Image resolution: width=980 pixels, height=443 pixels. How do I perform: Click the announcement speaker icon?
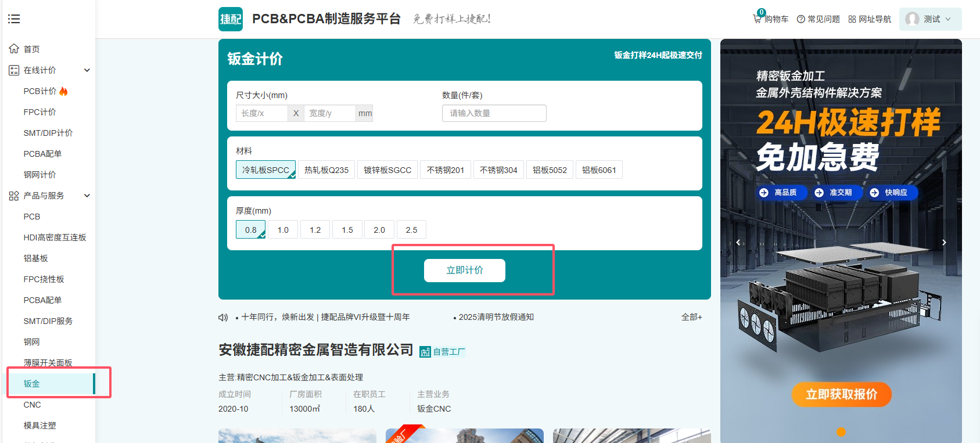[223, 318]
